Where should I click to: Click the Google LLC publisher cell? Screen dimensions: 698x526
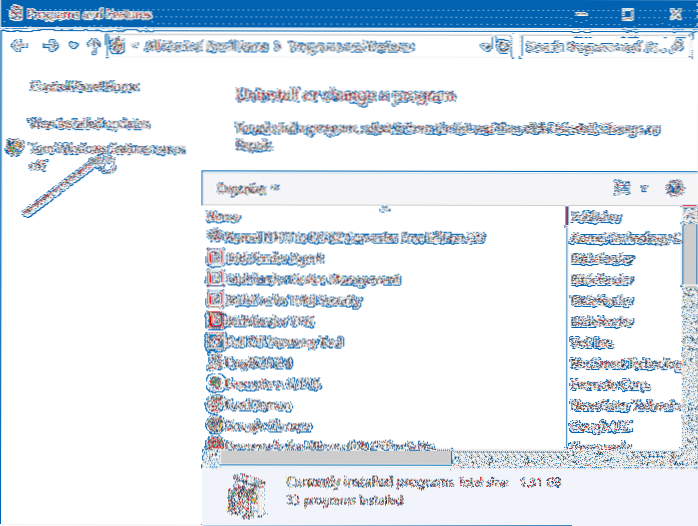point(601,426)
